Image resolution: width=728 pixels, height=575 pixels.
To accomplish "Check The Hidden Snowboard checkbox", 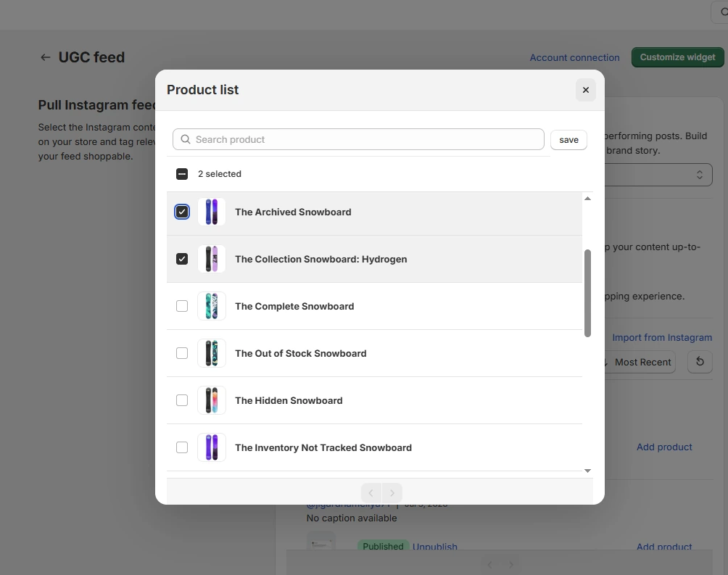I will 182,400.
